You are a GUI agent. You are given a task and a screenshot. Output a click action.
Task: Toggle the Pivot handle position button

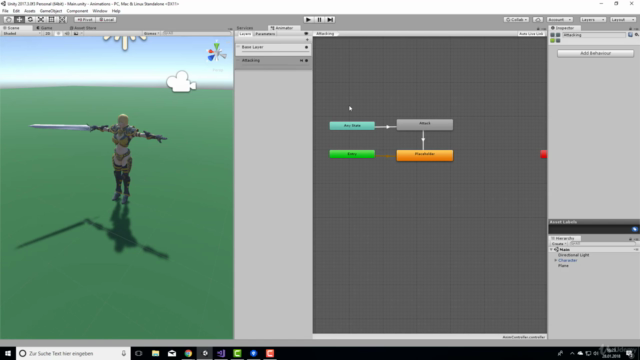[85, 20]
